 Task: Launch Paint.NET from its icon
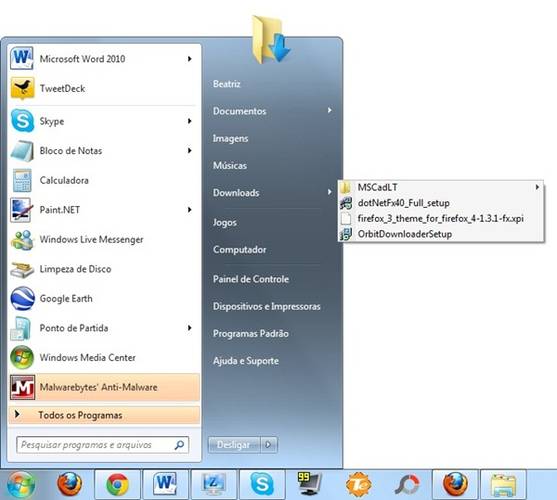pyautogui.click(x=22, y=210)
